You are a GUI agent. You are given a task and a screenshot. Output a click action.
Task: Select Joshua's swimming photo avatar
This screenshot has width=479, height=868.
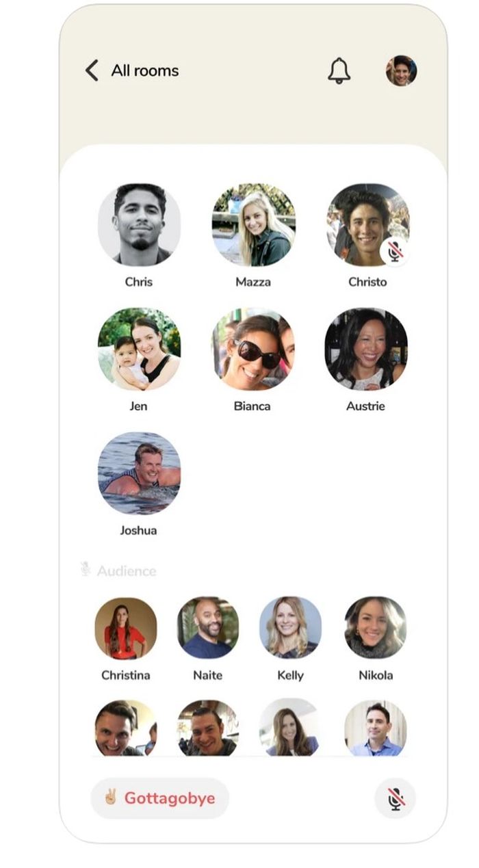coord(139,473)
